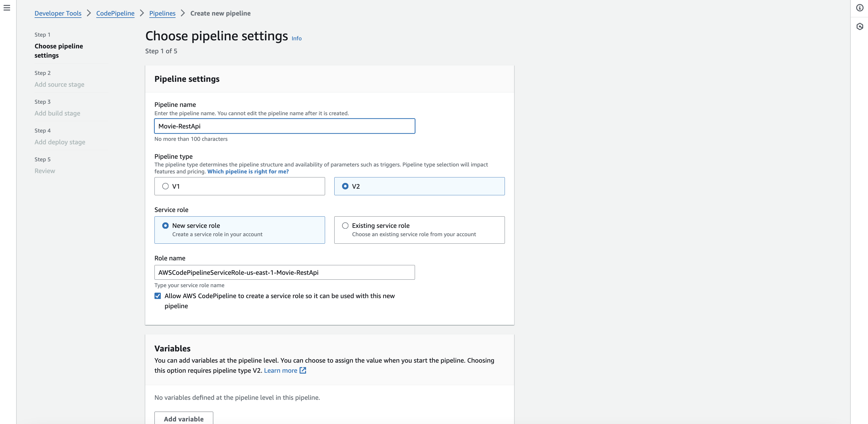Navigate to Pipelines breadcrumb
This screenshot has height=424, width=868.
coord(162,13)
